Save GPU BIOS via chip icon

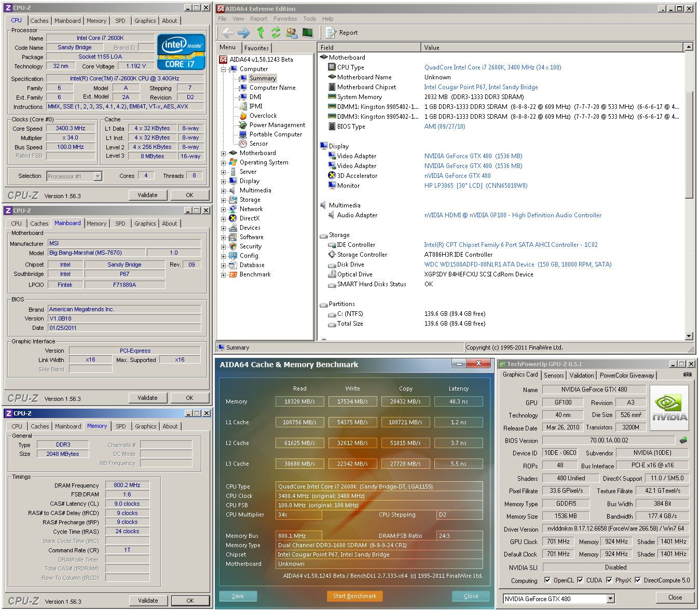(683, 440)
